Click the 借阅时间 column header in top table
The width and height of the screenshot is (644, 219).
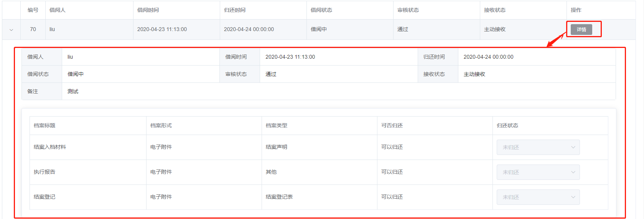pyautogui.click(x=148, y=10)
